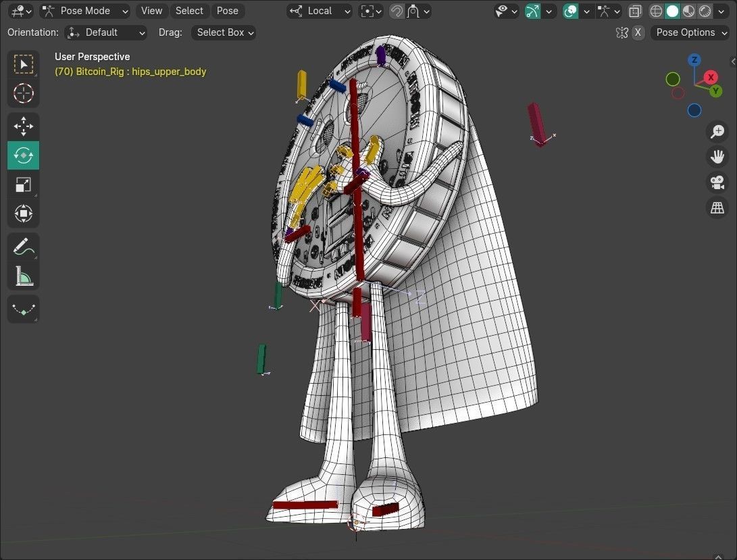The width and height of the screenshot is (737, 560).
Task: Toggle viewport gizmos display
Action: coord(532,11)
